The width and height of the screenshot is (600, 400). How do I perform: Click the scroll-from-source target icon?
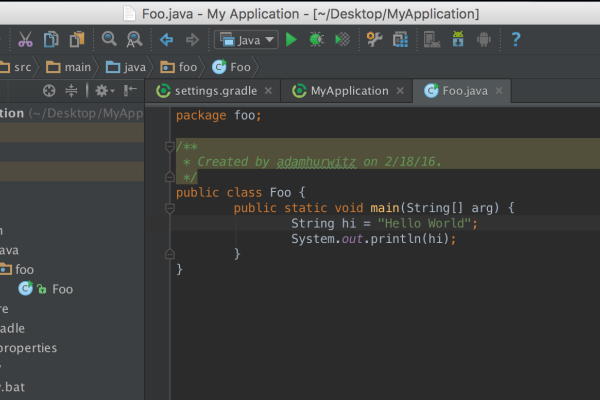tap(49, 91)
